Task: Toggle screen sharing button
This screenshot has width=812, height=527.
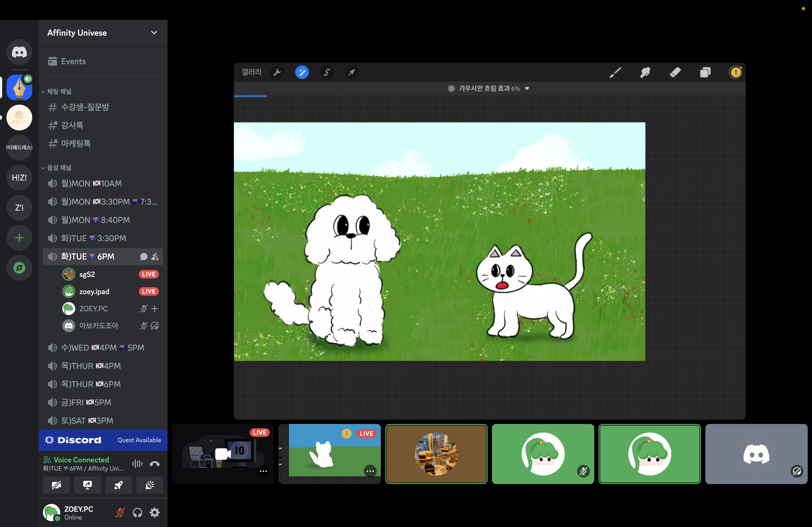Action: tap(87, 485)
